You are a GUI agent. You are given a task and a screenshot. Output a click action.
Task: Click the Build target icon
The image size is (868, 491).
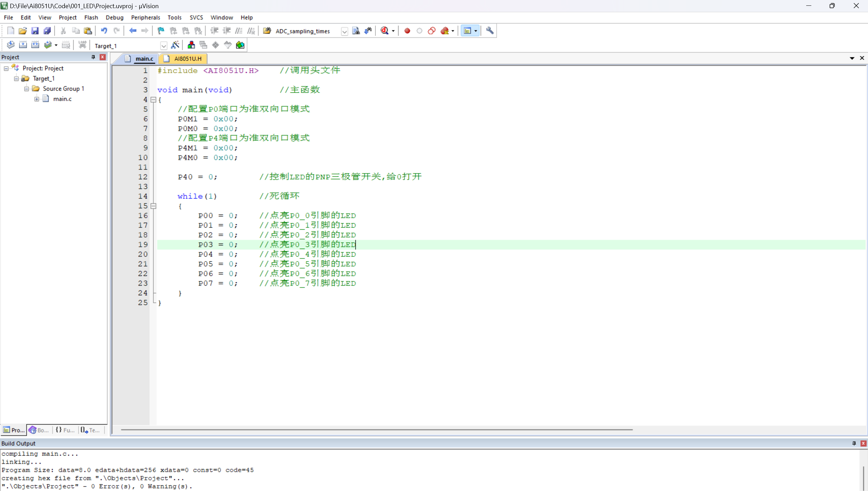tap(23, 45)
